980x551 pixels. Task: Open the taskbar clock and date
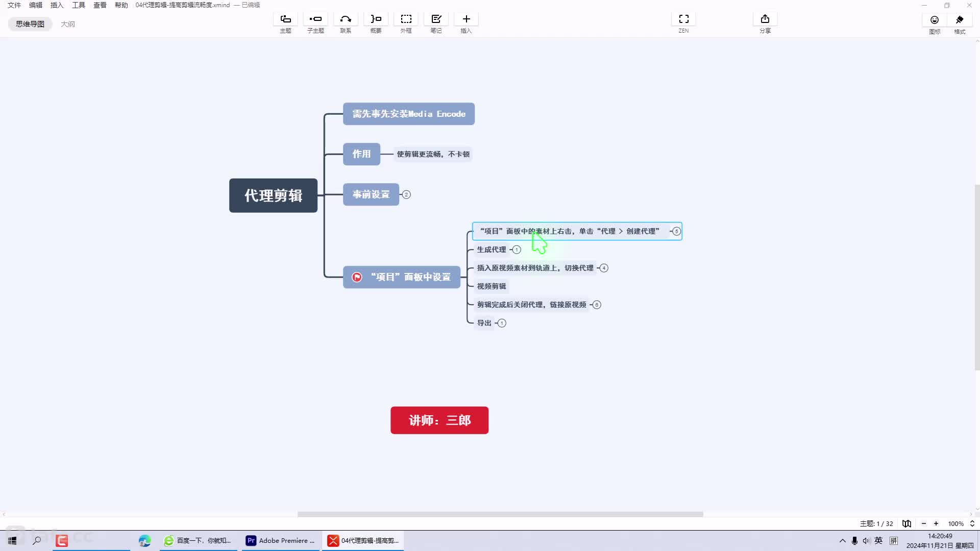coord(940,541)
